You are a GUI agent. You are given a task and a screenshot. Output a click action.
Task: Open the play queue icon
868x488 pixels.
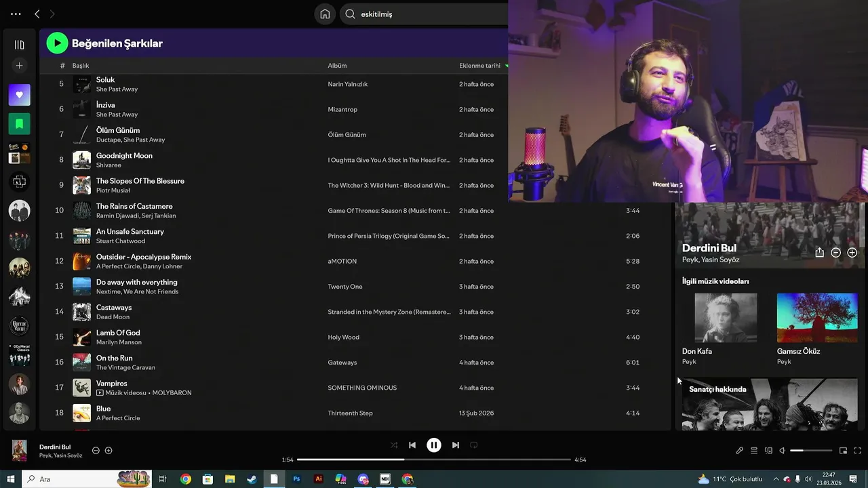754,451
